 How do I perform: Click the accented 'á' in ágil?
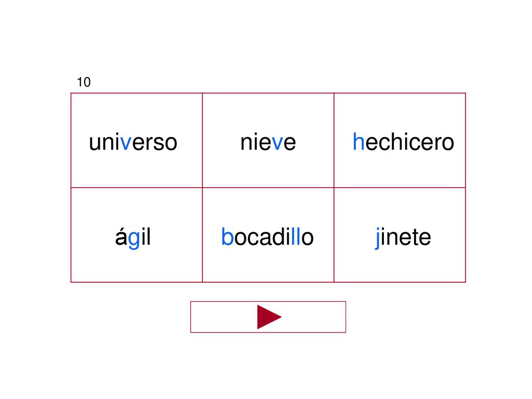(121, 236)
